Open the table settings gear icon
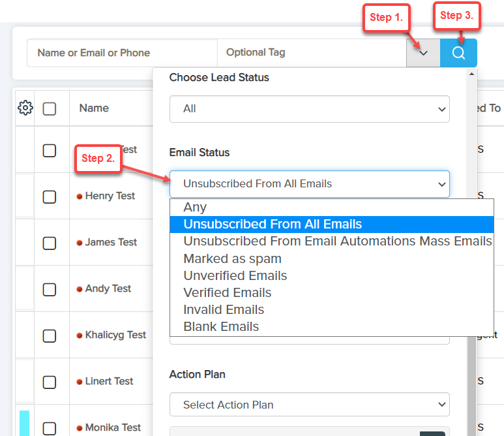Image resolution: width=504 pixels, height=436 pixels. [x=25, y=108]
